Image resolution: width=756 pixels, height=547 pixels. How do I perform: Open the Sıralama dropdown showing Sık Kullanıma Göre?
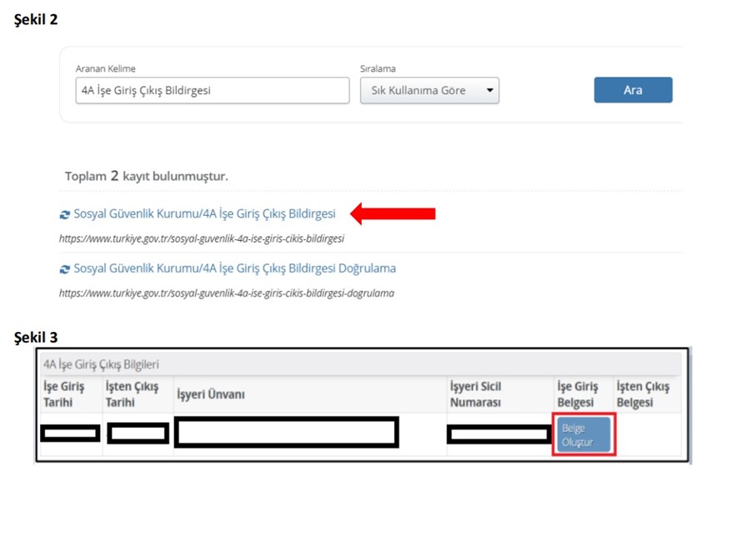coord(429,91)
